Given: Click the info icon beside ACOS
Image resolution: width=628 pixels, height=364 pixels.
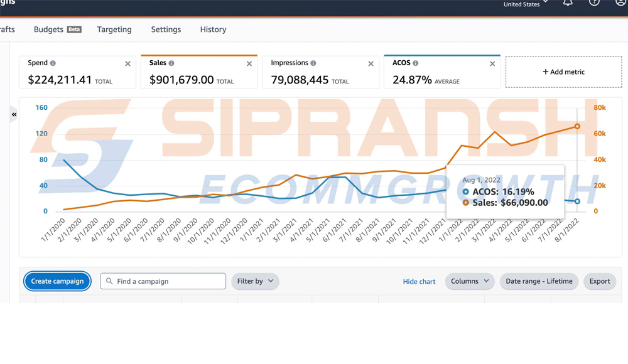Looking at the screenshot, I should click(x=416, y=63).
